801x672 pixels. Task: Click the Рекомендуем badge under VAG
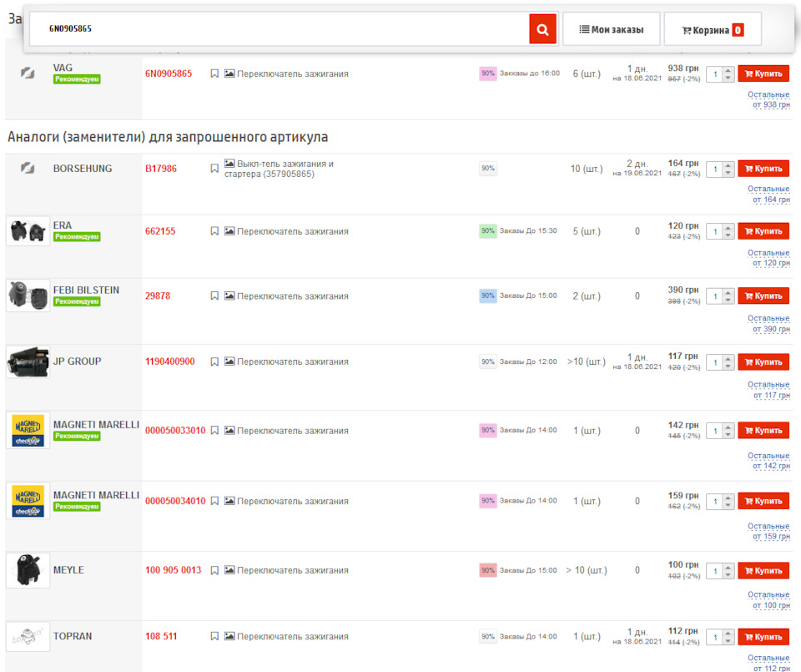coord(77,79)
